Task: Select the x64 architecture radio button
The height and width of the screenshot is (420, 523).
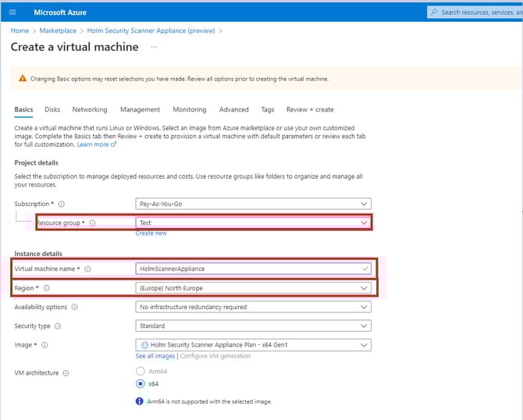Action: pyautogui.click(x=141, y=384)
